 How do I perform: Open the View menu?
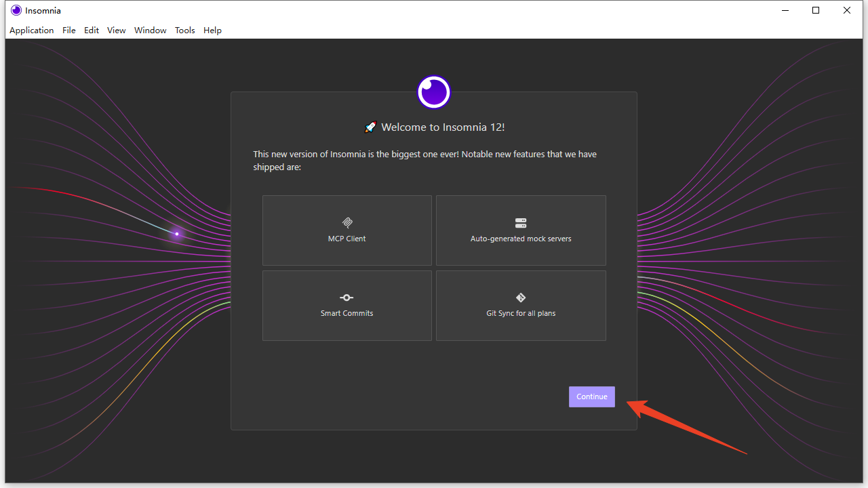click(117, 30)
